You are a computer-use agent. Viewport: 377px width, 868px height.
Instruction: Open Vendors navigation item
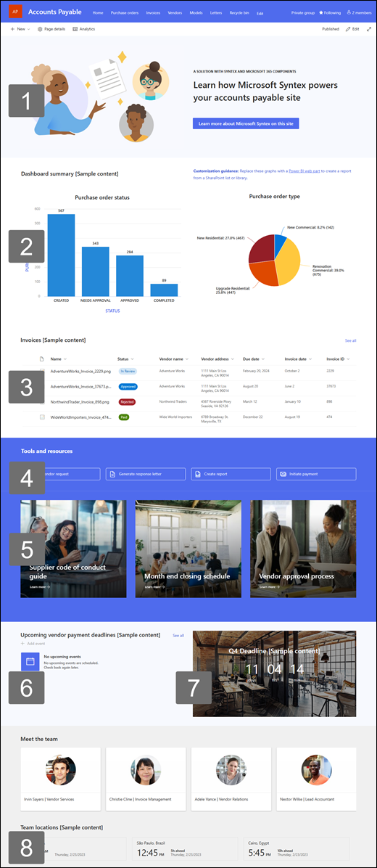tap(175, 12)
